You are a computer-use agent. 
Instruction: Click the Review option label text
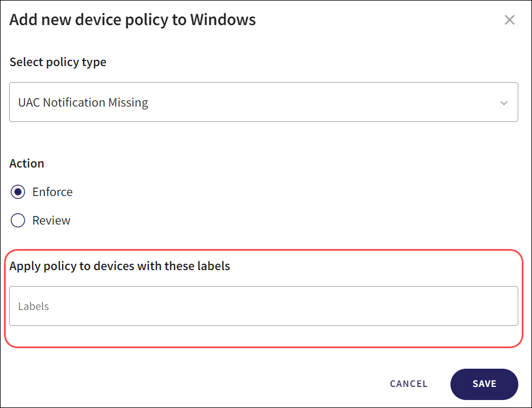(51, 221)
